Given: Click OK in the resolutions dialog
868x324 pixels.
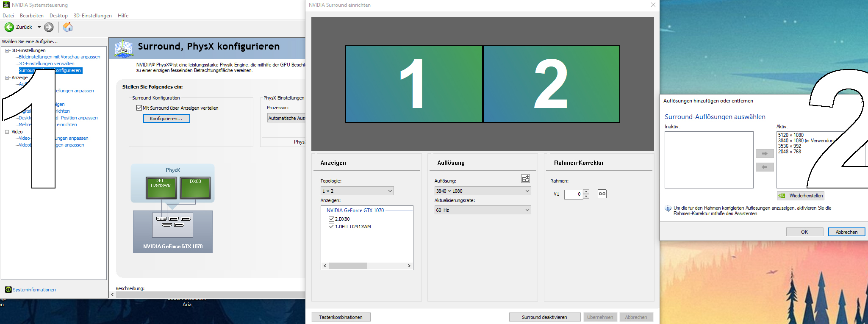Looking at the screenshot, I should point(804,232).
